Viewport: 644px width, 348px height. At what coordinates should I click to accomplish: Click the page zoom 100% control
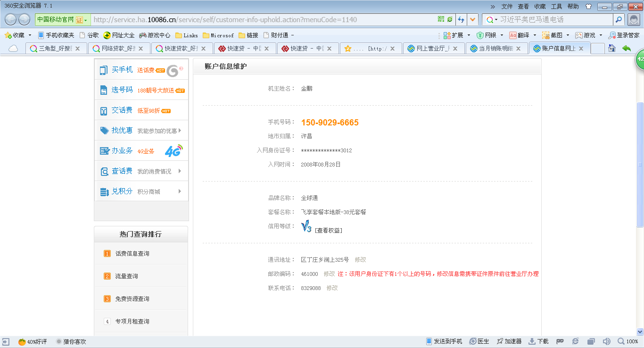628,341
